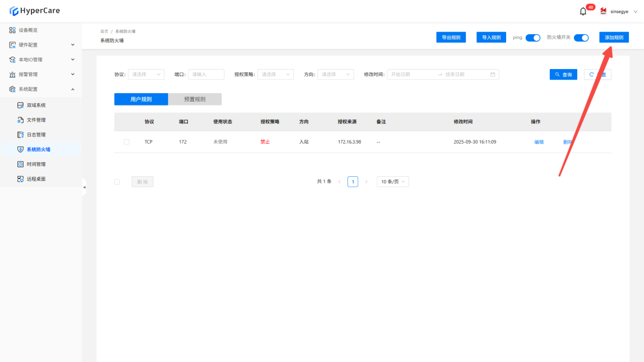Click the 端口 input field
This screenshot has height=362, width=644.
tap(206, 74)
